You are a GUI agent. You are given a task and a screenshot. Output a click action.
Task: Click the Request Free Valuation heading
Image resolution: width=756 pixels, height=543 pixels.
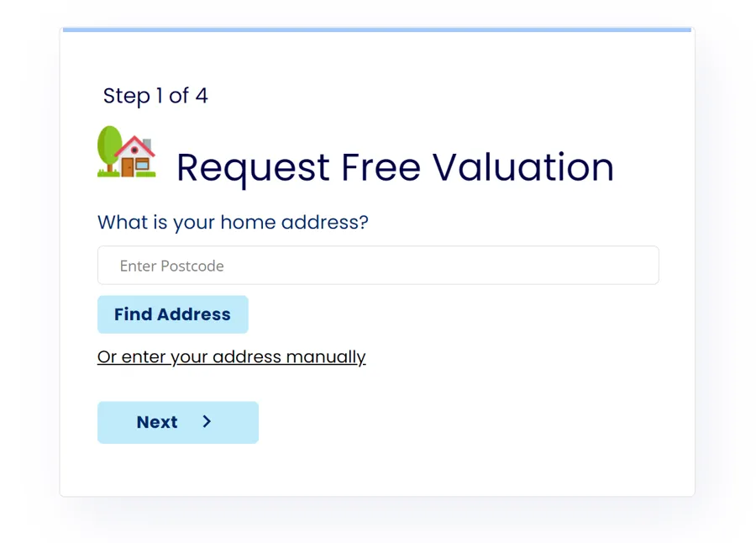395,167
